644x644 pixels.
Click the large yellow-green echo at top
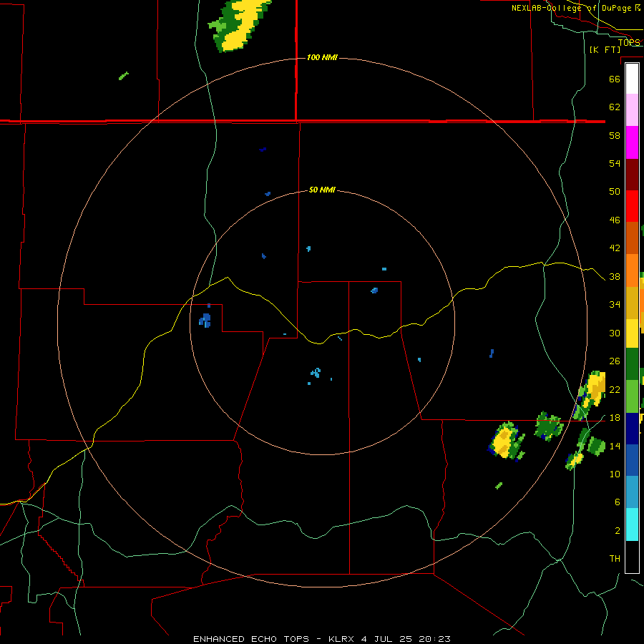(x=238, y=26)
